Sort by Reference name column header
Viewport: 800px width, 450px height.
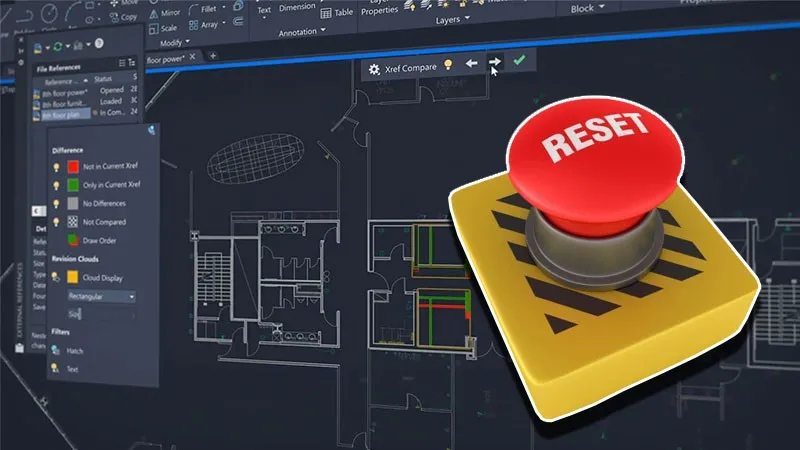pyautogui.click(x=62, y=82)
